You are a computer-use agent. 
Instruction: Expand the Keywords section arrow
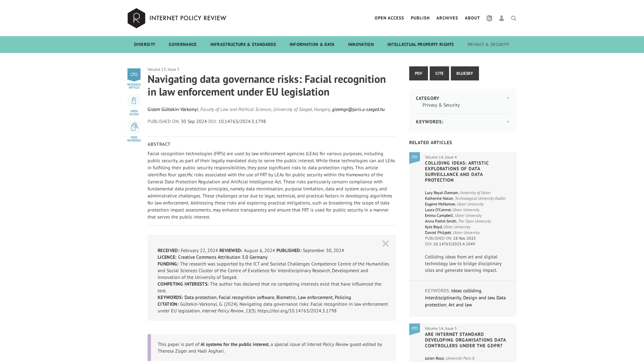(x=508, y=122)
